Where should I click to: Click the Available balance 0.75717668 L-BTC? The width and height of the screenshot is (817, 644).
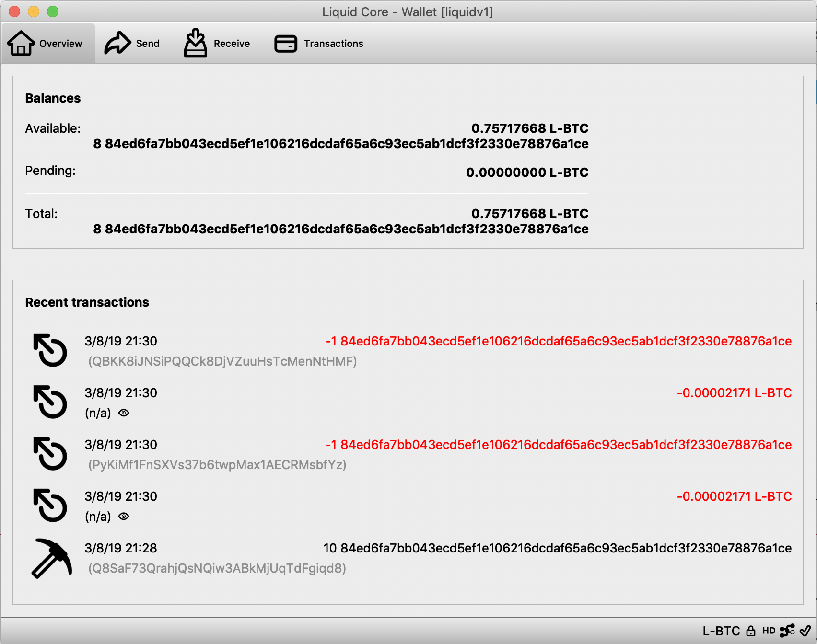point(530,128)
